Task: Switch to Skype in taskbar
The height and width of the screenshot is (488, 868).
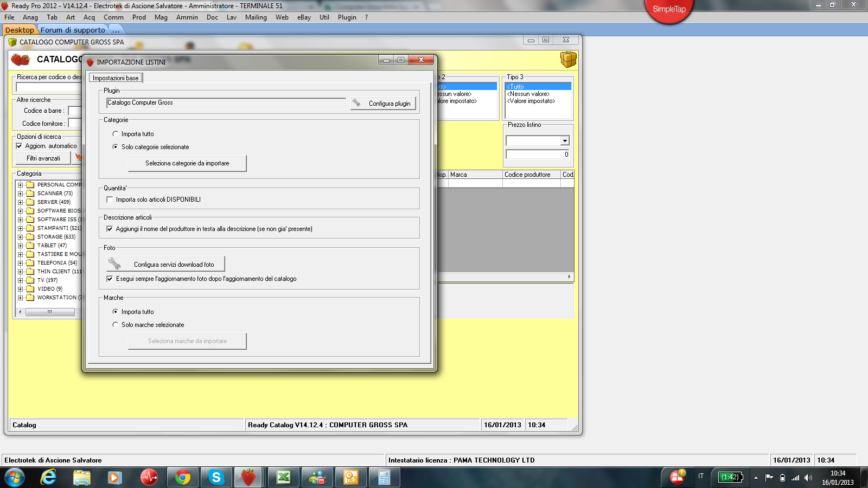Action: 216,478
